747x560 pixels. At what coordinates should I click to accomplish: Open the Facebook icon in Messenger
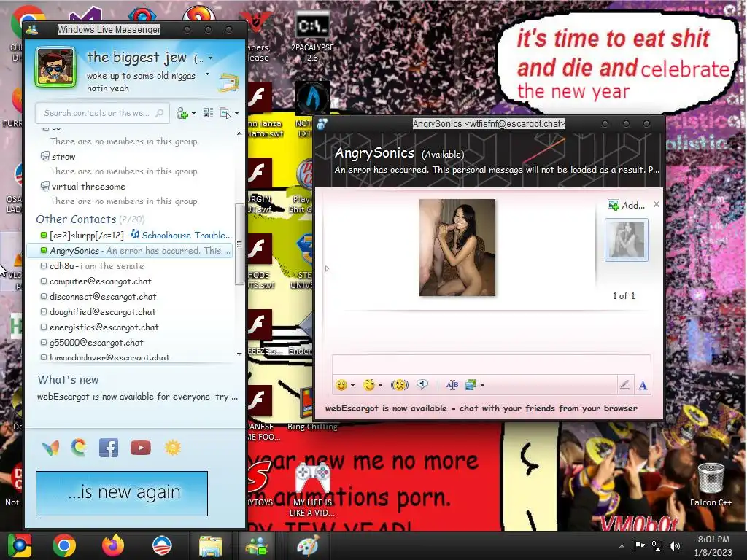click(x=109, y=448)
